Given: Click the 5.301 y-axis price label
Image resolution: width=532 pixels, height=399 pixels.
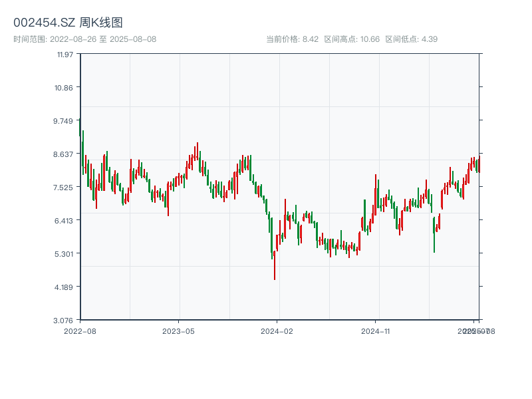Looking at the screenshot, I should (64, 254).
